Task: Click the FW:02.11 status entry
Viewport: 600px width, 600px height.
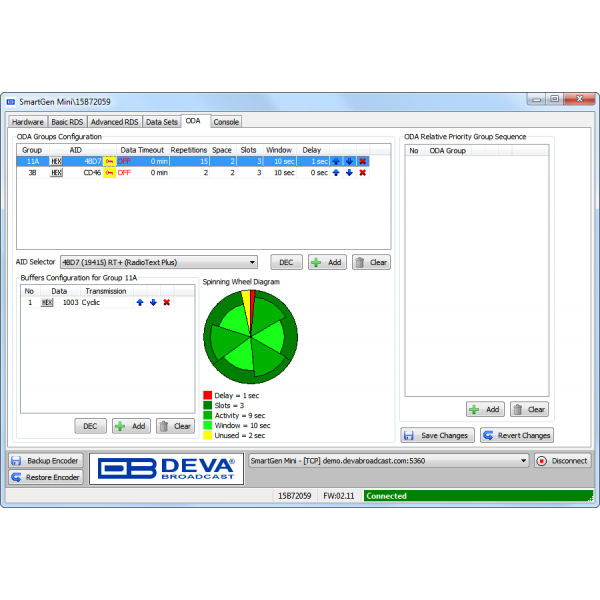Action: pos(339,496)
